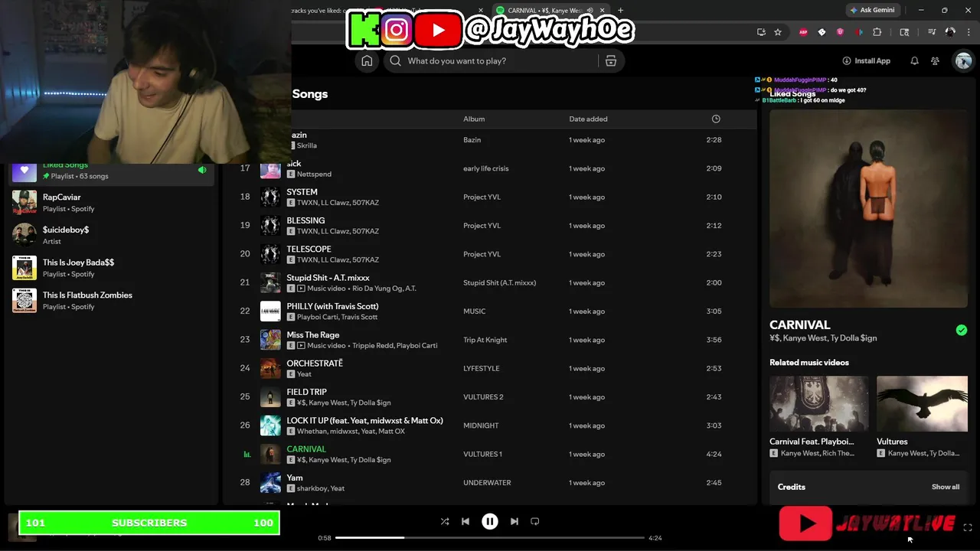Click the 'sick' track by Nettspend
The image size is (980, 551).
294,164
